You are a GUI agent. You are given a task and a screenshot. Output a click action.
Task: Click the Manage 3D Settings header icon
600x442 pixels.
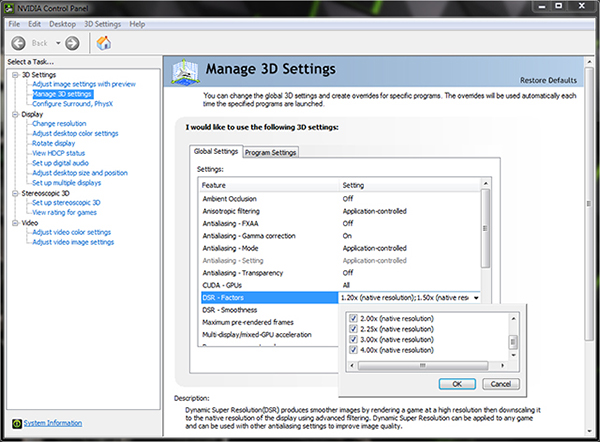pos(186,72)
